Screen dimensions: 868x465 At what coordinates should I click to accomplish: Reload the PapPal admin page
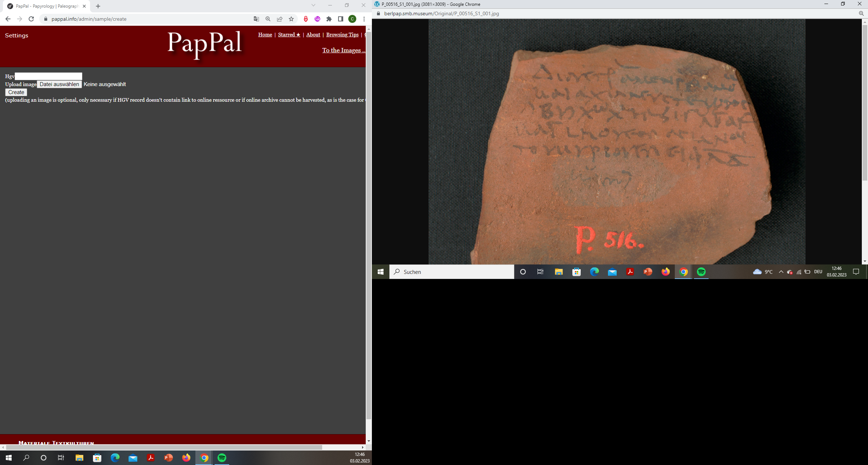pyautogui.click(x=31, y=19)
